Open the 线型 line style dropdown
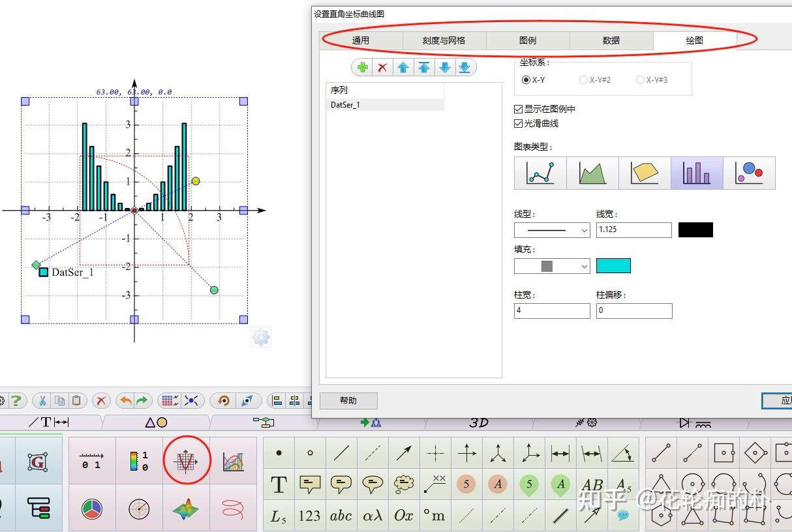 click(552, 229)
